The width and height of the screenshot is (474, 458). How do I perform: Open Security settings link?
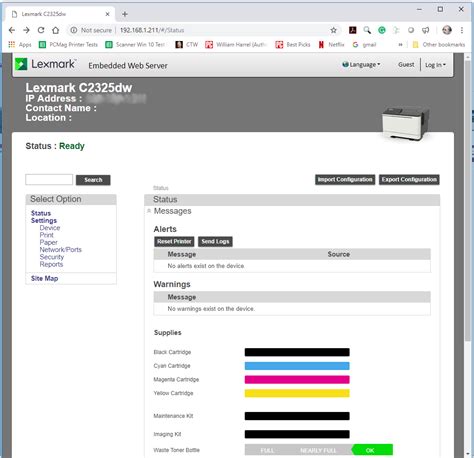(51, 257)
